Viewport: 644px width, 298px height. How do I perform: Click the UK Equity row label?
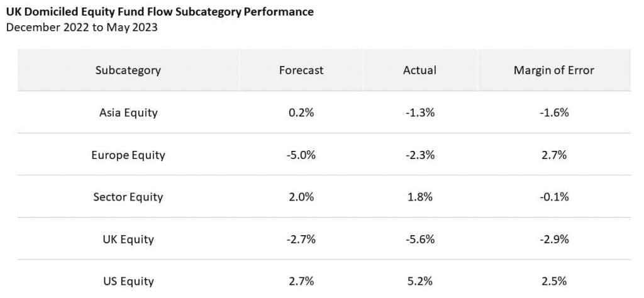[x=128, y=239]
